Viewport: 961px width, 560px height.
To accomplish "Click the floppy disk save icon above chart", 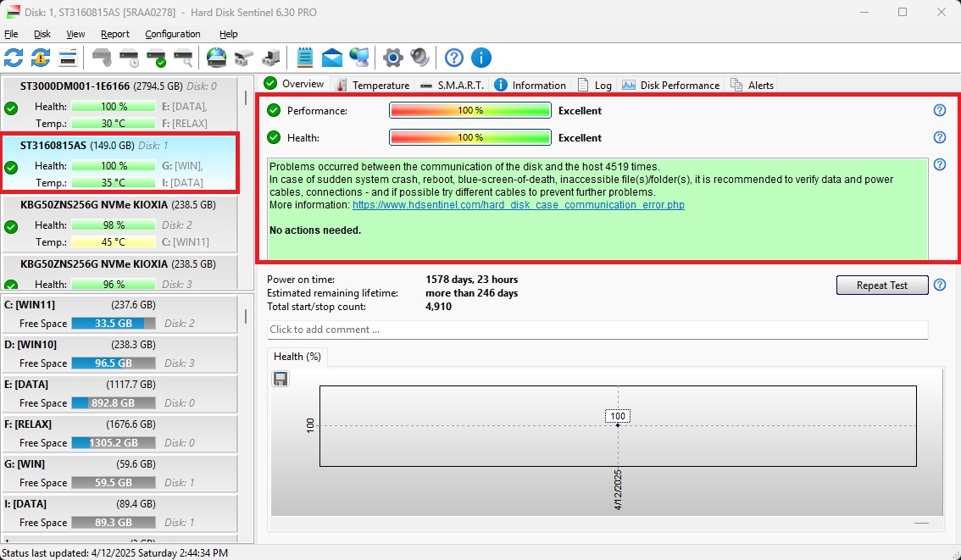I will (x=281, y=379).
